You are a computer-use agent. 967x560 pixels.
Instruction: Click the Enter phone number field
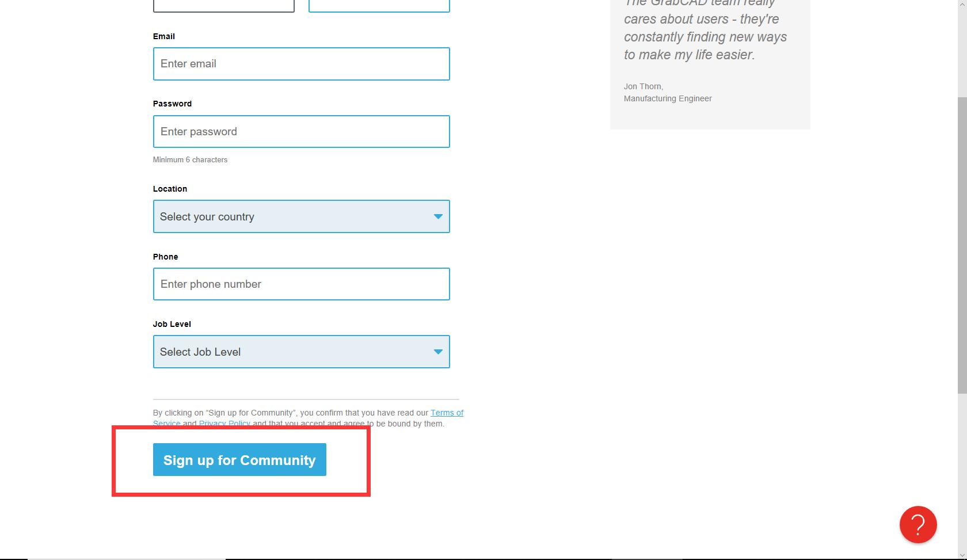click(301, 284)
